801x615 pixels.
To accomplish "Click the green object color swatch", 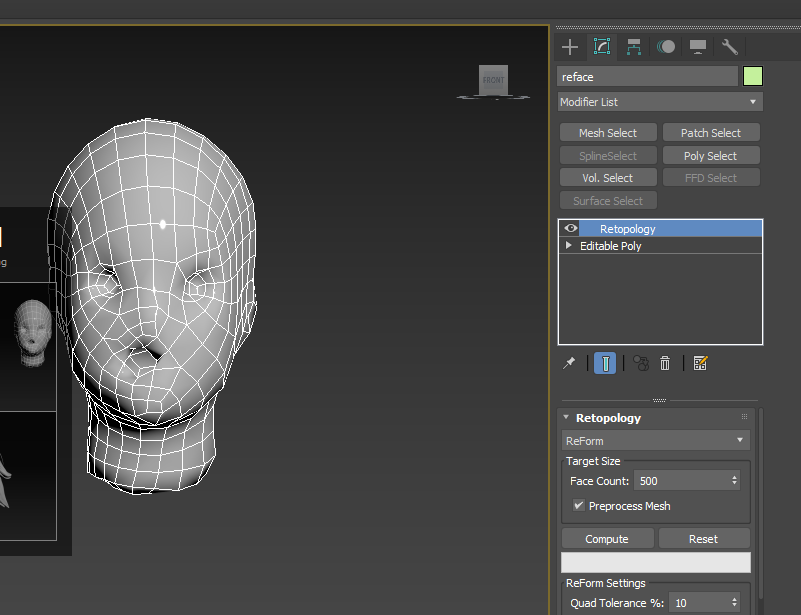I will point(752,77).
